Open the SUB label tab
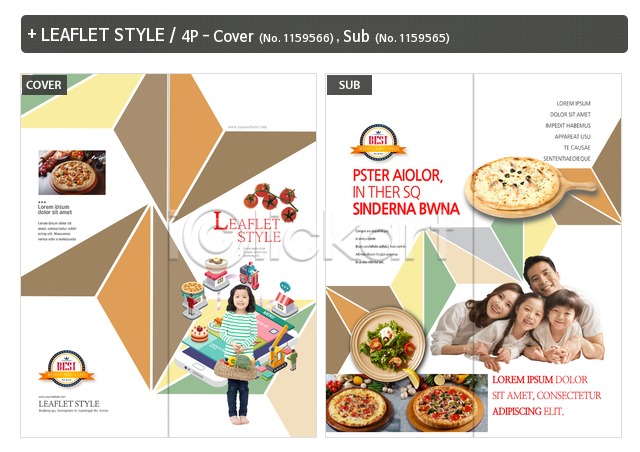Screen dimensions: 640x452 click(x=349, y=85)
